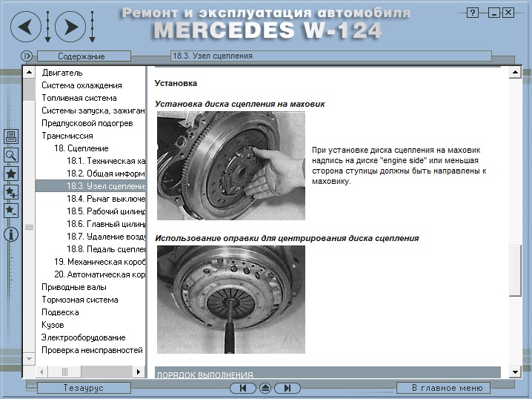Open search with the magnifier icon
This screenshot has width=532, height=399.
(x=11, y=155)
